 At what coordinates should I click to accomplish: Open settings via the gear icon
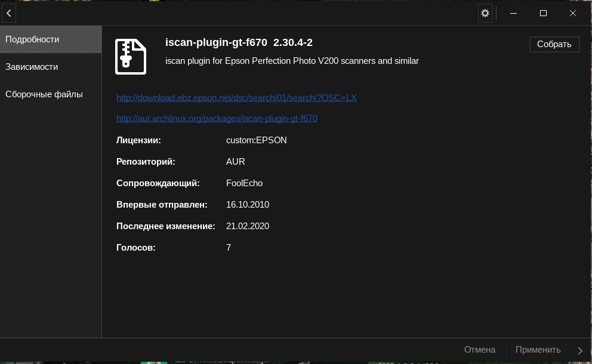[485, 13]
